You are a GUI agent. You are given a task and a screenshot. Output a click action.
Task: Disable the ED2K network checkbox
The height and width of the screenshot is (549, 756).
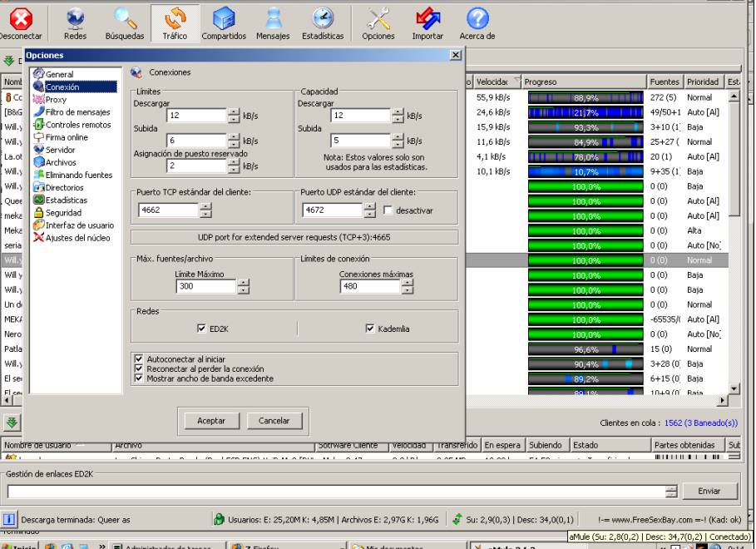[202, 329]
